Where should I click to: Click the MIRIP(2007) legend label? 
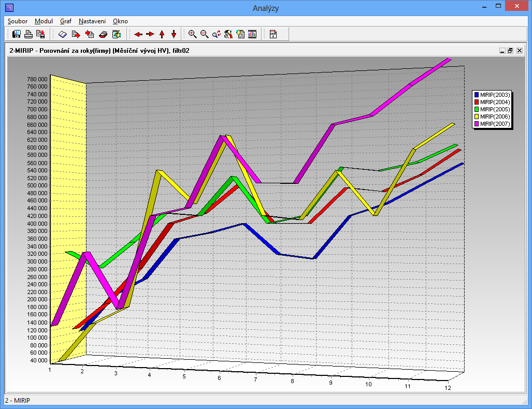point(495,124)
